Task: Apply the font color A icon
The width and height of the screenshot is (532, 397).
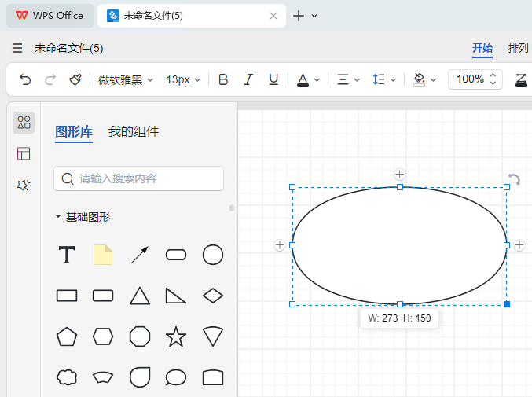Action: tap(303, 80)
